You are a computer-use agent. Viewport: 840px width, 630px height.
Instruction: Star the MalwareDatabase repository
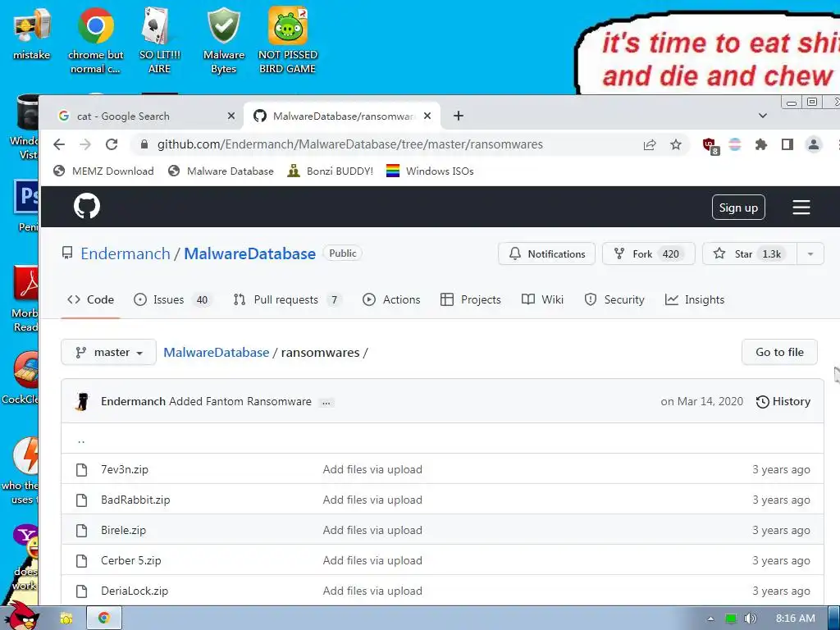pos(750,254)
